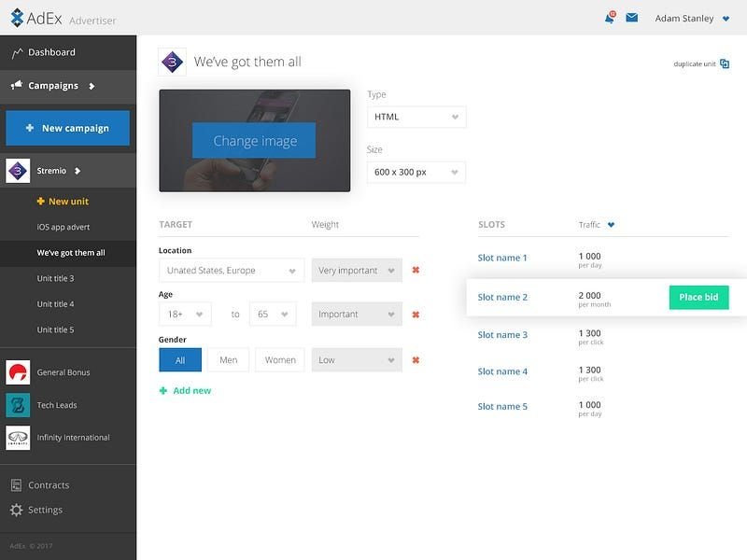Click the green plus icon by Add new
The image size is (747, 560).
click(162, 391)
